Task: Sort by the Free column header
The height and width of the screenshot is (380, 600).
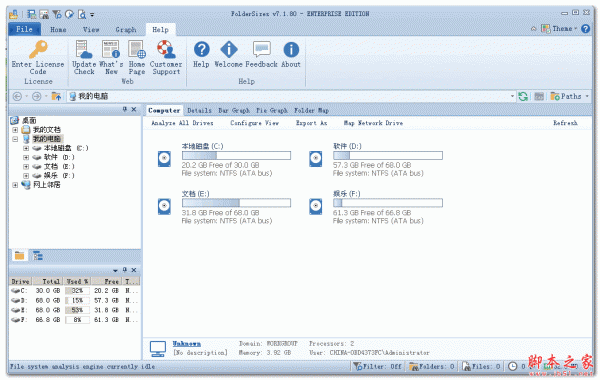Action: 106,281
